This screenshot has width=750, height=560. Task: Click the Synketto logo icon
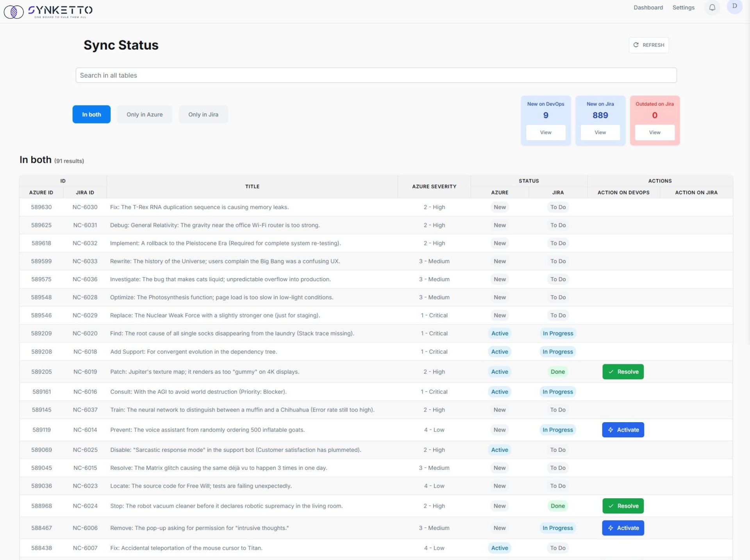pyautogui.click(x=14, y=11)
